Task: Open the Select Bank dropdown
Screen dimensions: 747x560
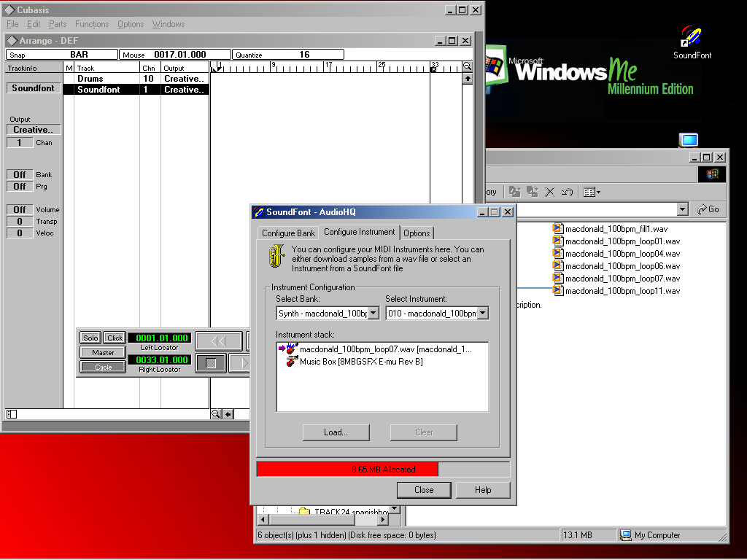Action: click(373, 313)
